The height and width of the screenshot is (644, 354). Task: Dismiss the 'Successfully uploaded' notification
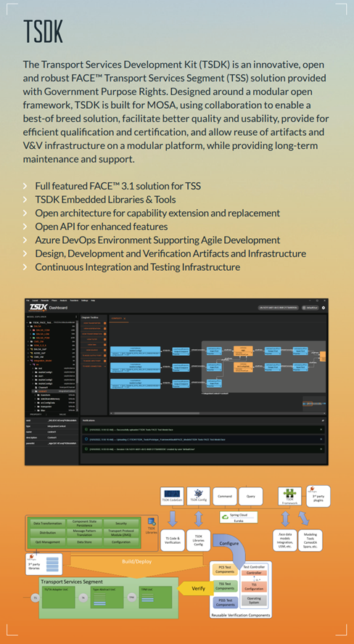pos(320,429)
